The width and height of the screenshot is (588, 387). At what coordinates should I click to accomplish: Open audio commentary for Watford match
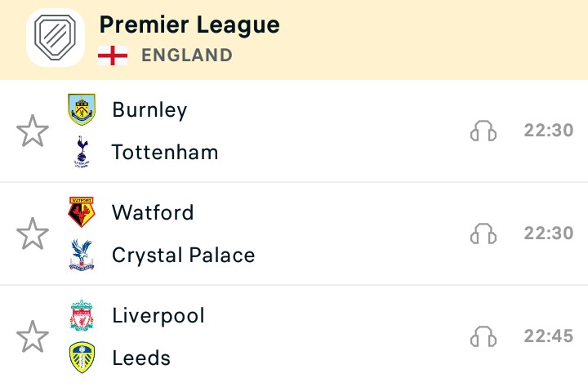(x=483, y=234)
